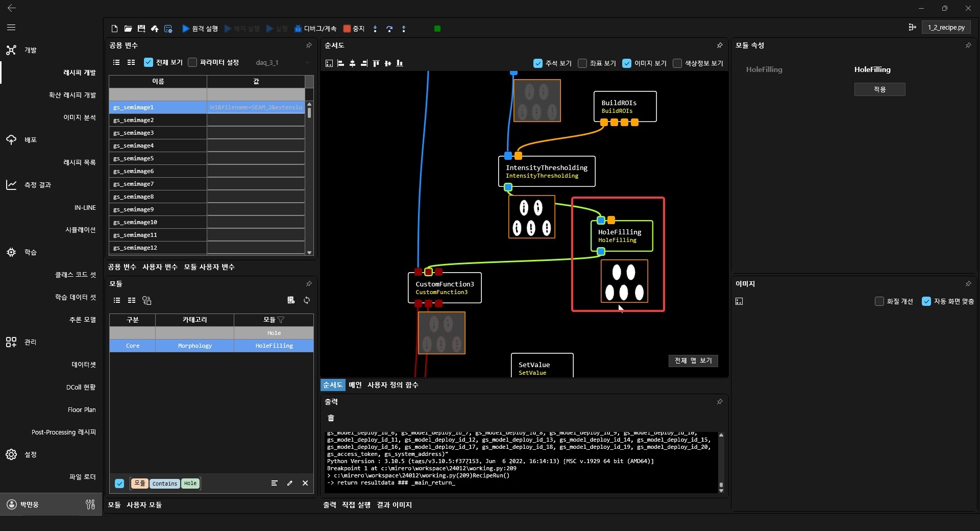Switch to the 사용자 정의 함수 tab
Image resolution: width=980 pixels, height=531 pixels.
393,385
